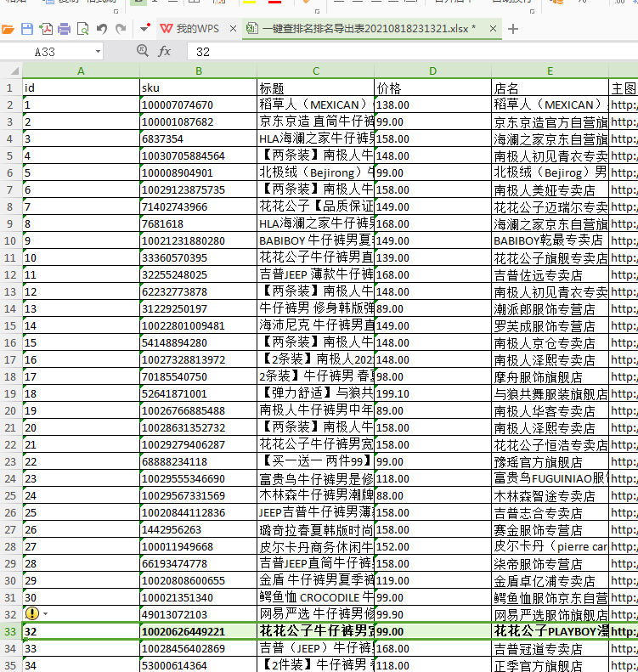The width and height of the screenshot is (638, 672).
Task: Click the formula bar showing 32
Action: (x=412, y=52)
